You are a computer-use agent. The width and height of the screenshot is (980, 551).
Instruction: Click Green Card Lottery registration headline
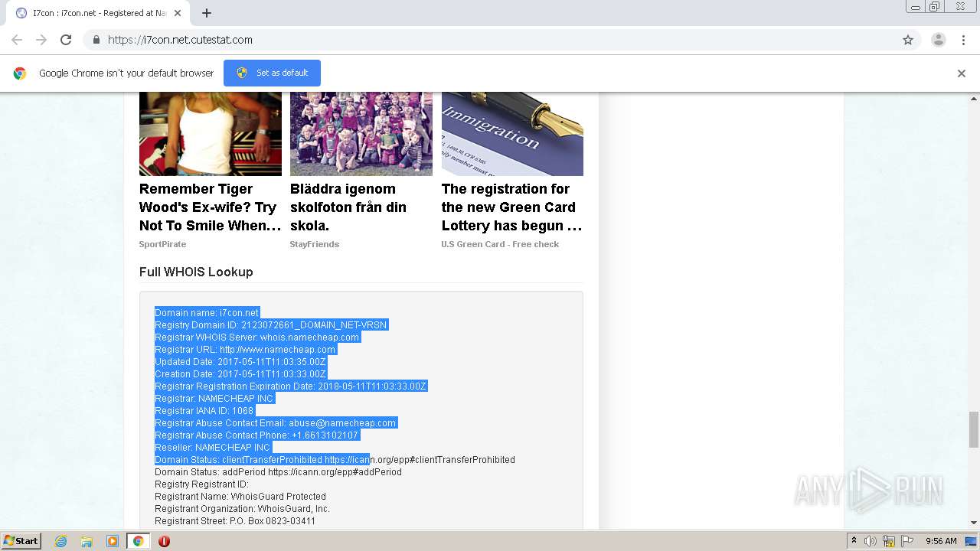pos(512,207)
